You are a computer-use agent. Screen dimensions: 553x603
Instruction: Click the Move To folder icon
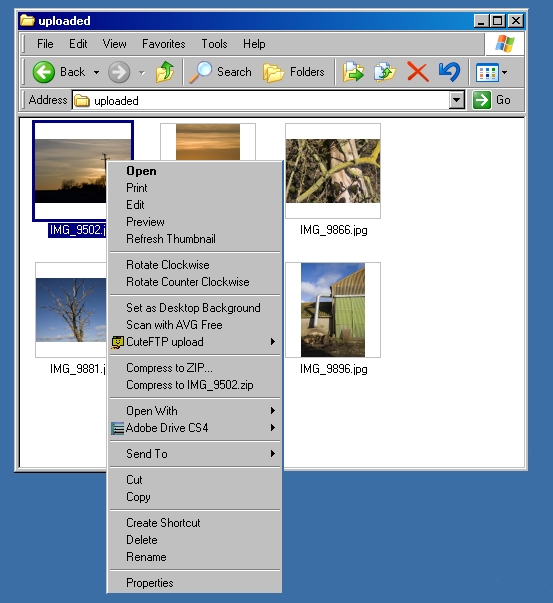click(x=353, y=72)
